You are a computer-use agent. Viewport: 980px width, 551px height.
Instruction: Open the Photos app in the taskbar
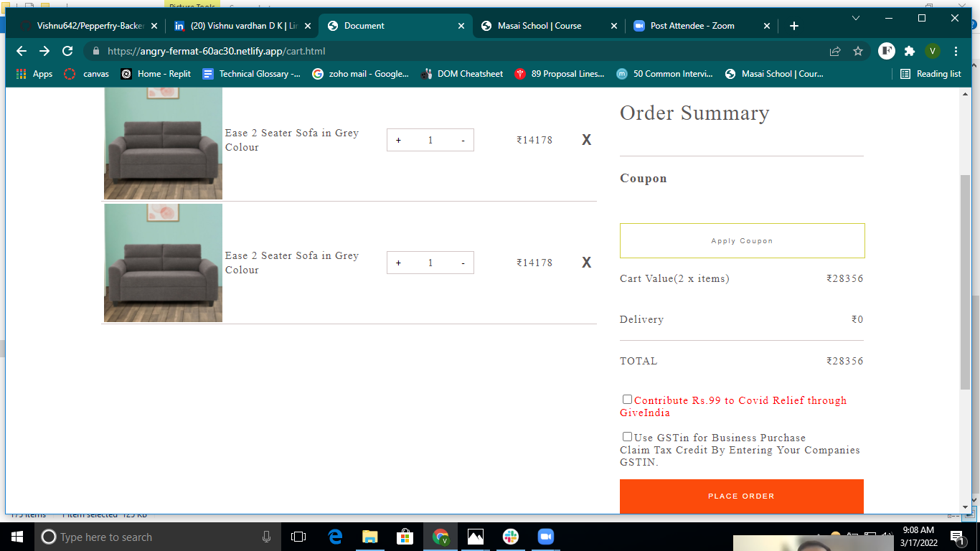point(476,537)
